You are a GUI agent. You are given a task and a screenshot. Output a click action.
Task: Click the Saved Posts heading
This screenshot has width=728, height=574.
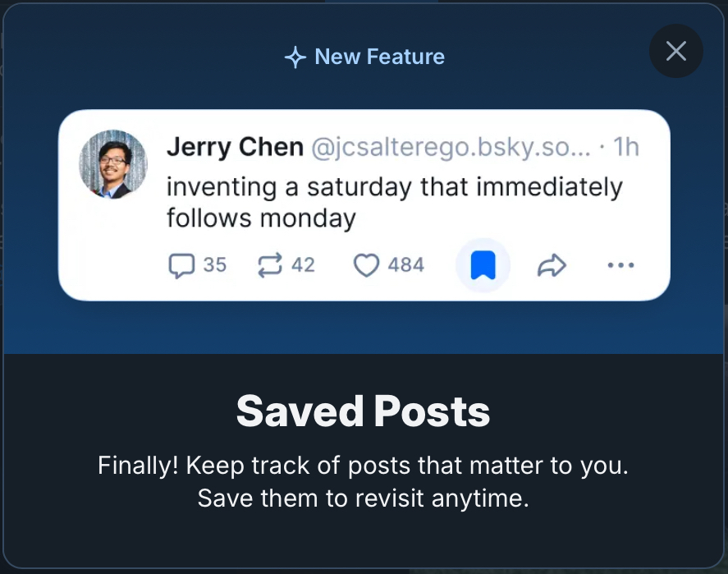(364, 411)
